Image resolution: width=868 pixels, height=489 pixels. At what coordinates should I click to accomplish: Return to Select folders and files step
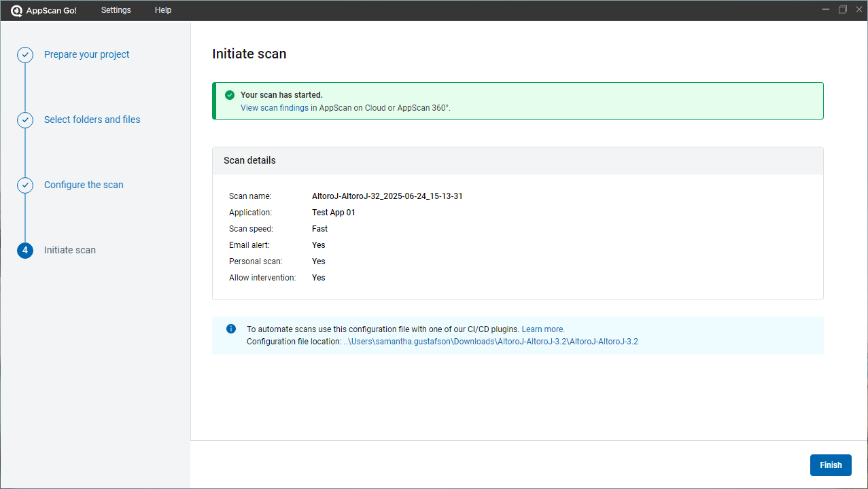(x=92, y=120)
